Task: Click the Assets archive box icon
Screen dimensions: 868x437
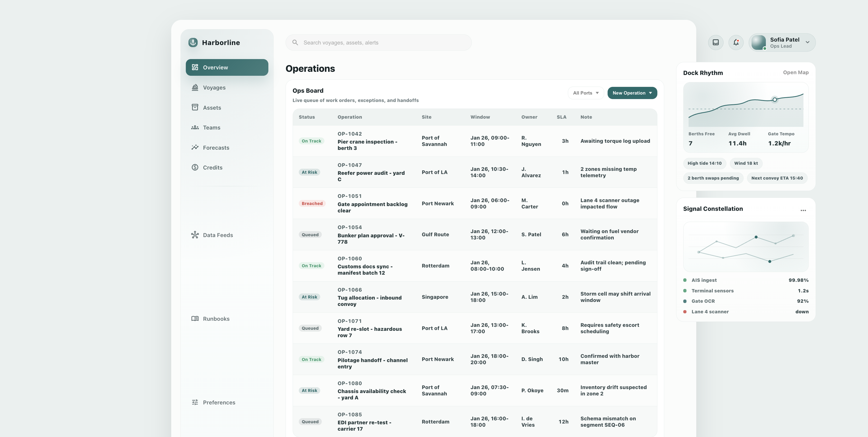Action: (195, 108)
